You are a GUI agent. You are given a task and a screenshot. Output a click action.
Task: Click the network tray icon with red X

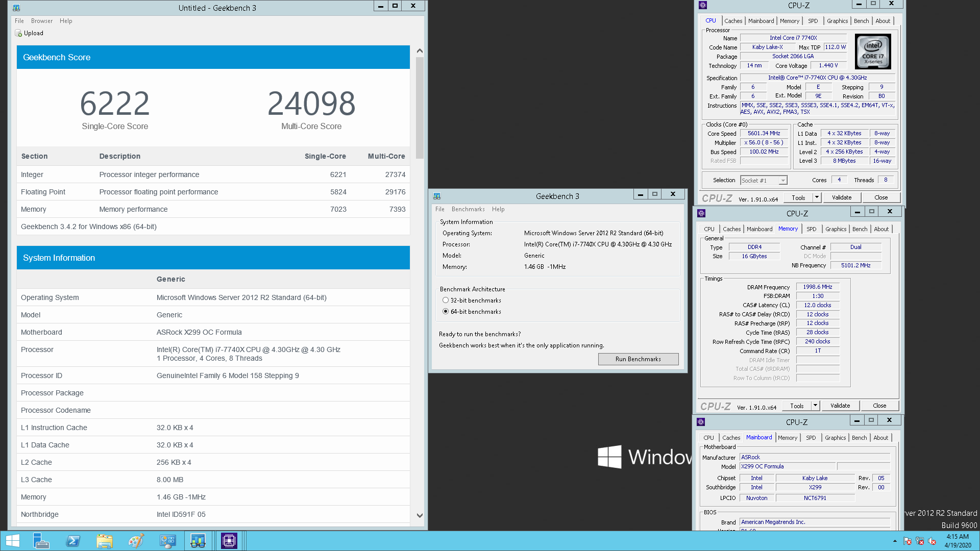(x=920, y=541)
